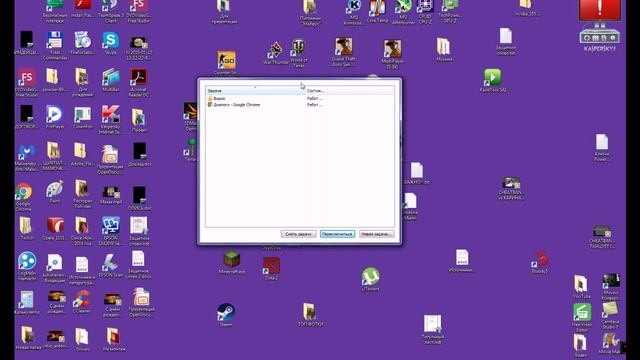Image resolution: width=640 pixels, height=360 pixels.
Task: Open the Counter-Strike GO shortcut
Action: pyautogui.click(x=226, y=62)
